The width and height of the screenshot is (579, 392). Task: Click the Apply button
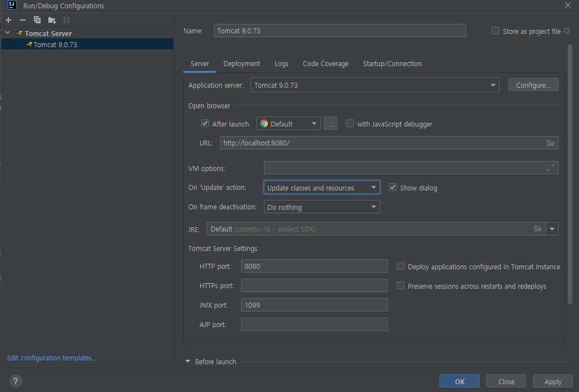(553, 381)
